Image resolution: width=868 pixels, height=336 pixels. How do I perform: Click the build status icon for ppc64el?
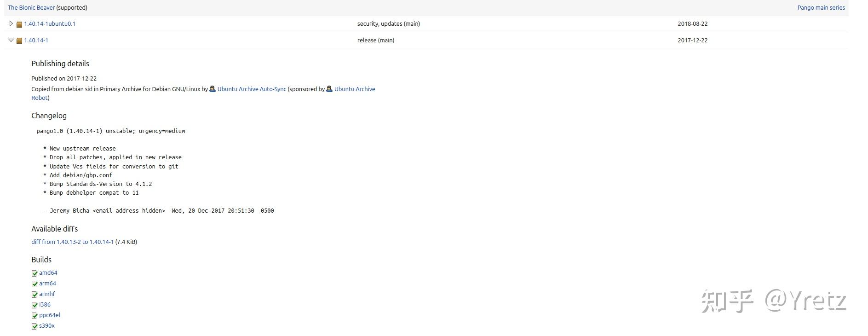pyautogui.click(x=34, y=316)
